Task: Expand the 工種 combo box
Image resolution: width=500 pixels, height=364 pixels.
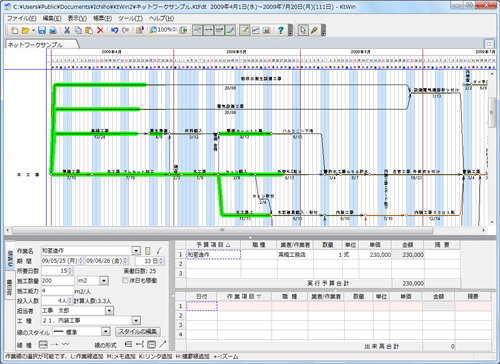Action: click(136, 321)
